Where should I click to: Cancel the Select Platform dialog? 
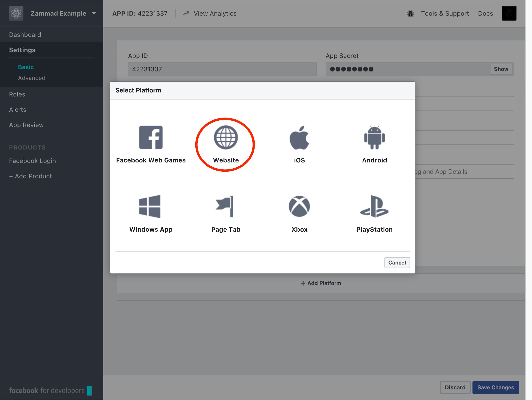[397, 262]
